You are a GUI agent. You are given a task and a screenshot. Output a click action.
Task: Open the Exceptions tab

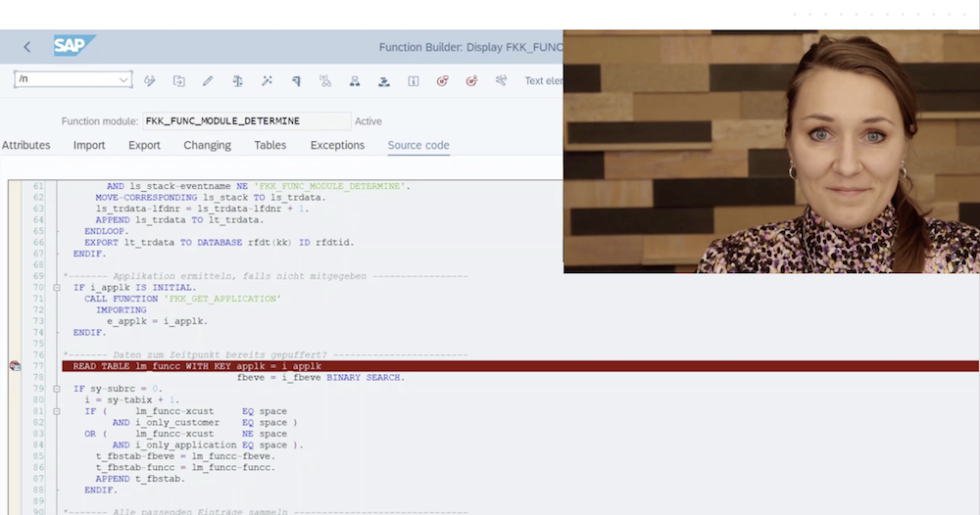click(337, 145)
